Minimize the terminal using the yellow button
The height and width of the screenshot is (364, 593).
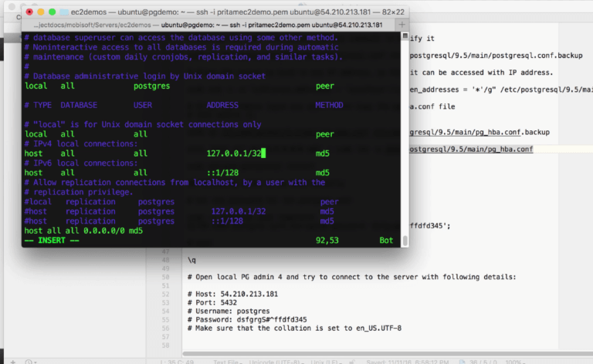tap(42, 12)
